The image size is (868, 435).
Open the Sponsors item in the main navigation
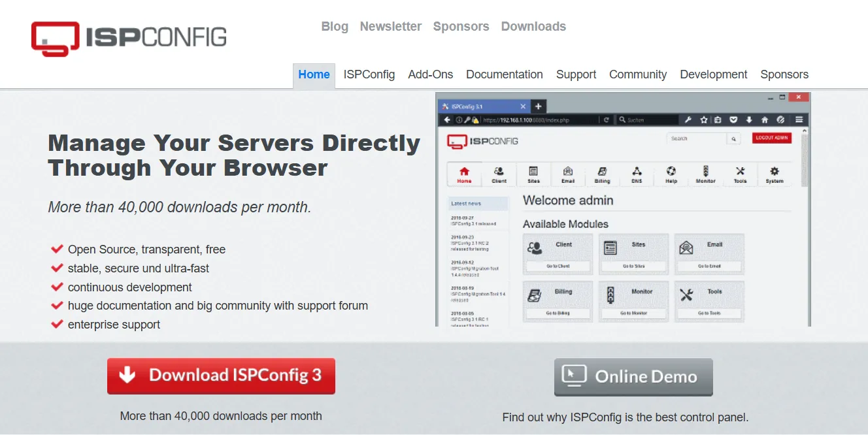click(x=784, y=74)
